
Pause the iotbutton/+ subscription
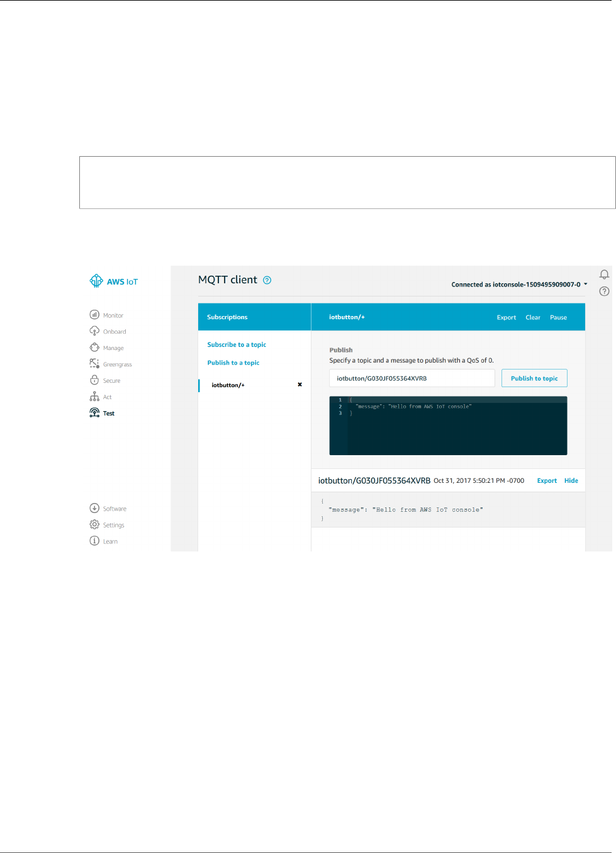(x=559, y=318)
